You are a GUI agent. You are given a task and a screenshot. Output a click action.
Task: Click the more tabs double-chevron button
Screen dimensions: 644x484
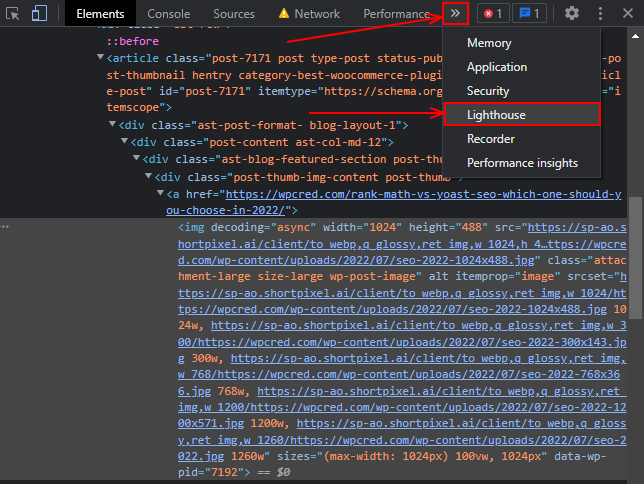[x=455, y=14]
